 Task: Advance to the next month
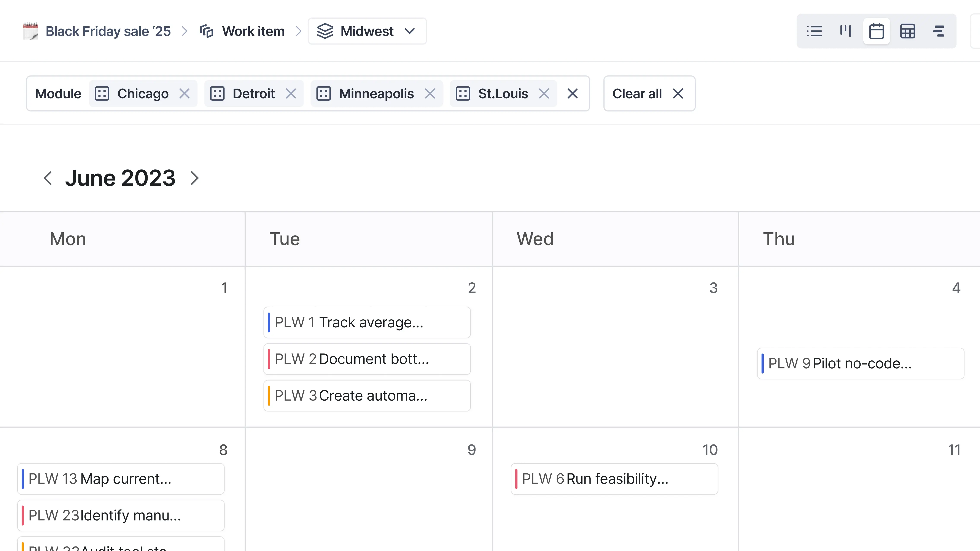(x=195, y=178)
